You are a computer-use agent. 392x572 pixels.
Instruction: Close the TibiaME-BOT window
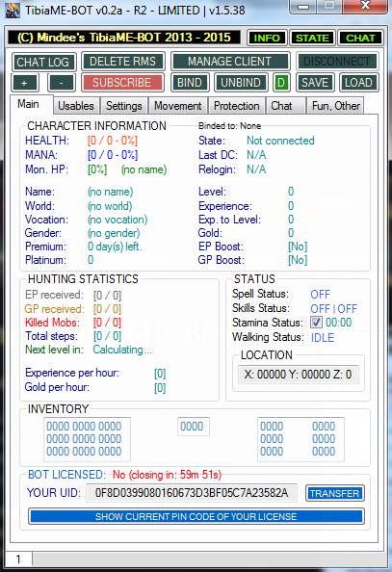point(365,6)
